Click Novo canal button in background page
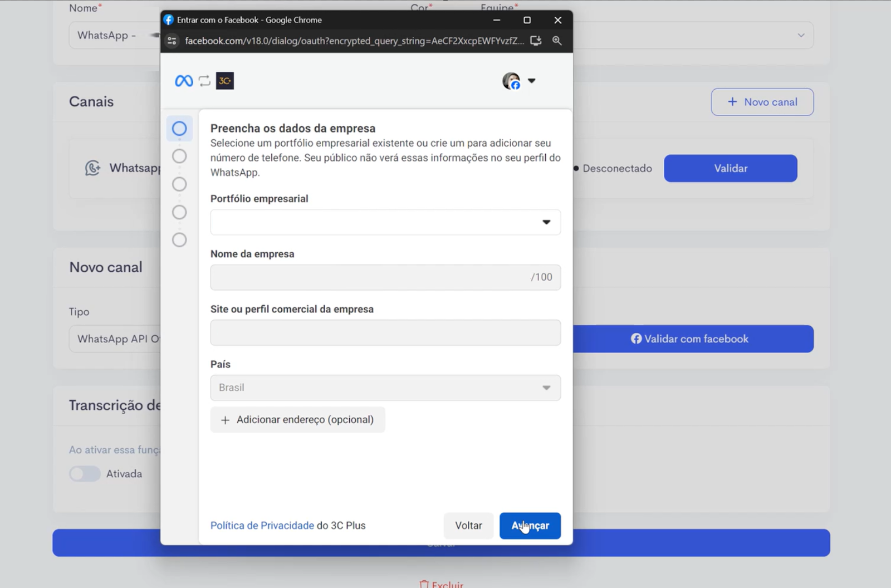891x588 pixels. click(762, 102)
